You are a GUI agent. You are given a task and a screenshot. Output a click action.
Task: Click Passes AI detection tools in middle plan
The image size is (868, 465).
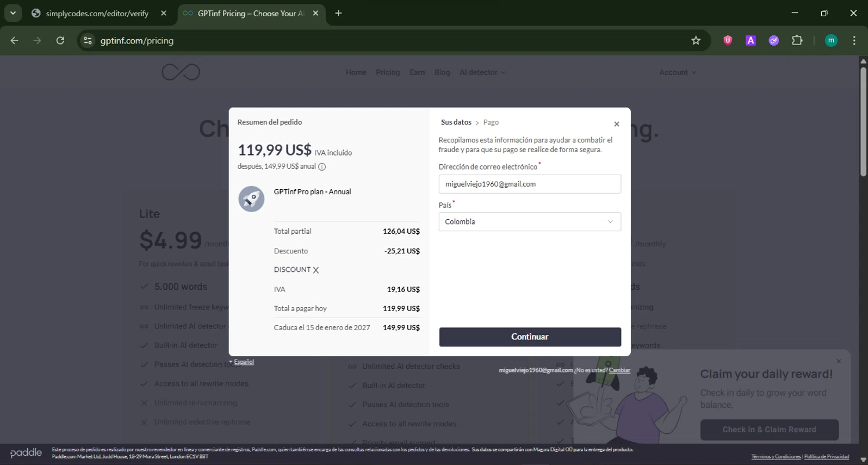tap(406, 404)
